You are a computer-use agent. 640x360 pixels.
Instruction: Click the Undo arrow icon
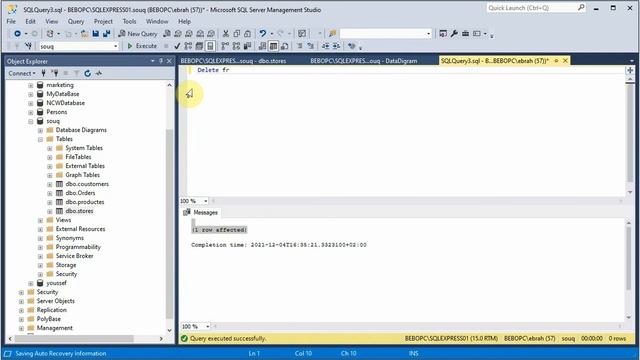point(262,33)
